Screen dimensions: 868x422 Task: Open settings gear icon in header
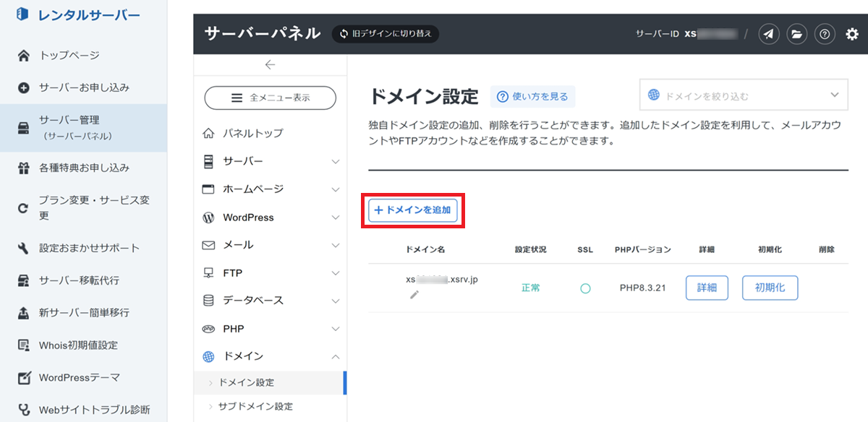click(852, 34)
